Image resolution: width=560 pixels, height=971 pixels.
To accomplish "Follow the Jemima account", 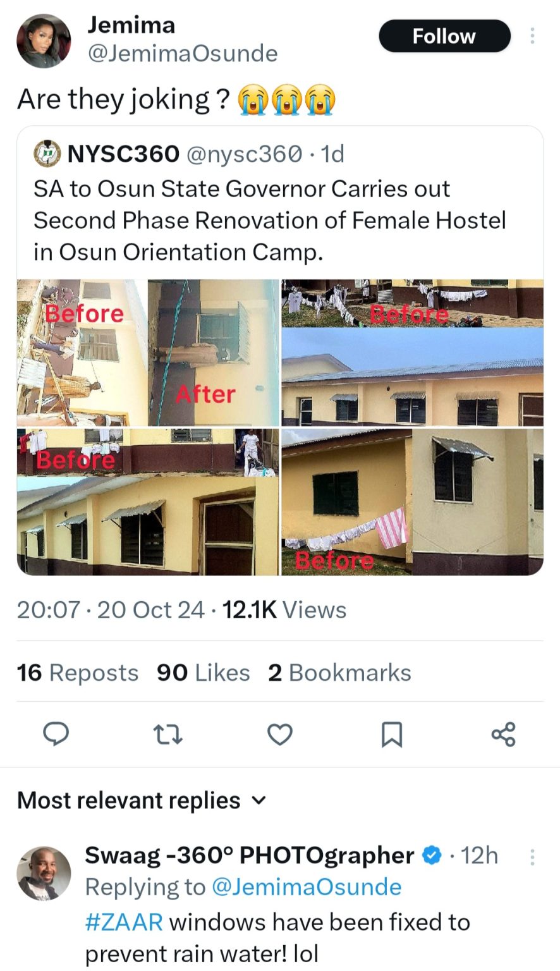I will point(444,36).
